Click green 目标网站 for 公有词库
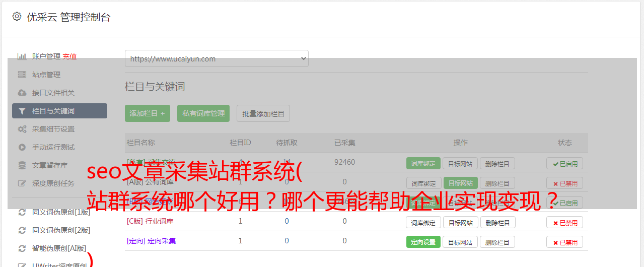This screenshot has width=644, height=267. tap(460, 183)
